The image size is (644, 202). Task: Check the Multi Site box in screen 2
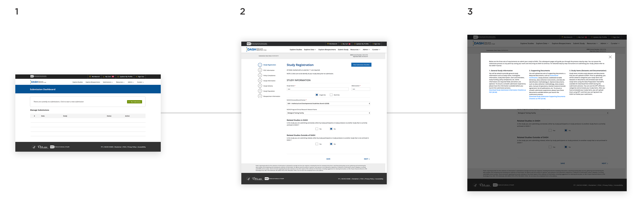331,95
